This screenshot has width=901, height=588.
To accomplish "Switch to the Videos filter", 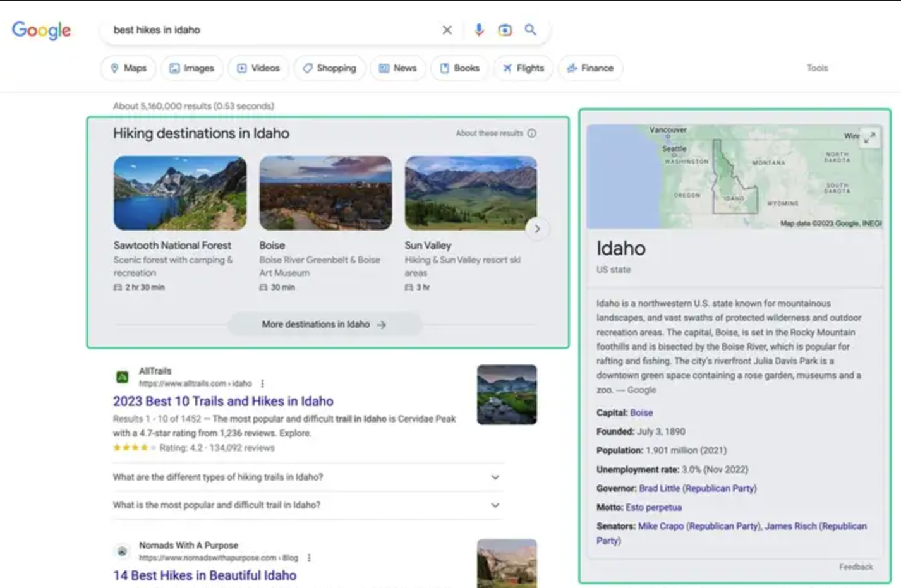I will coord(258,68).
